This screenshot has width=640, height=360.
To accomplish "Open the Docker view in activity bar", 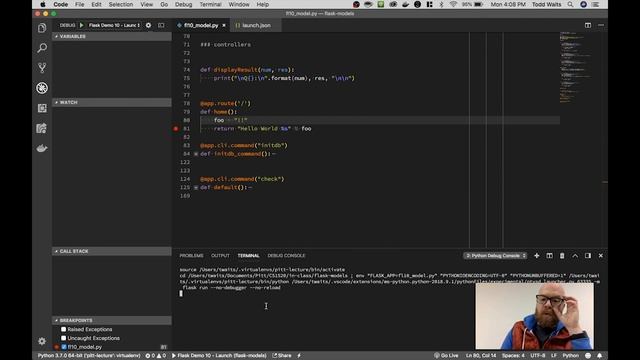I will (x=42, y=148).
